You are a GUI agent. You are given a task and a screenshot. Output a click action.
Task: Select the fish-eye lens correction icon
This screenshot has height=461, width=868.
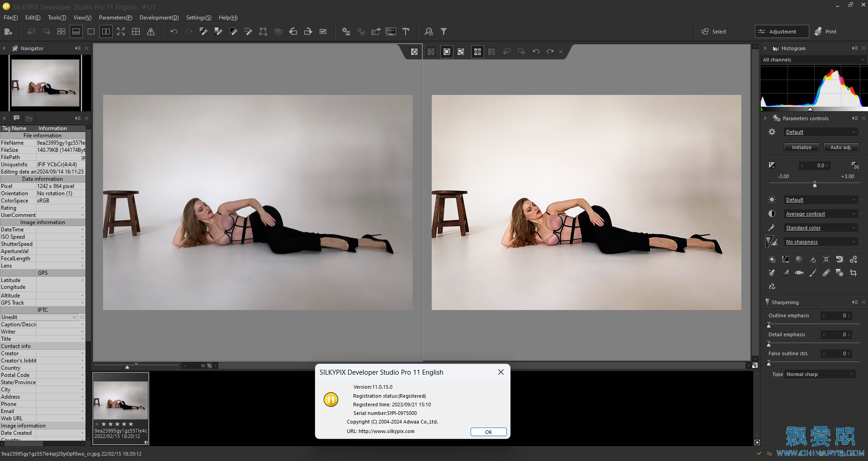tap(799, 273)
